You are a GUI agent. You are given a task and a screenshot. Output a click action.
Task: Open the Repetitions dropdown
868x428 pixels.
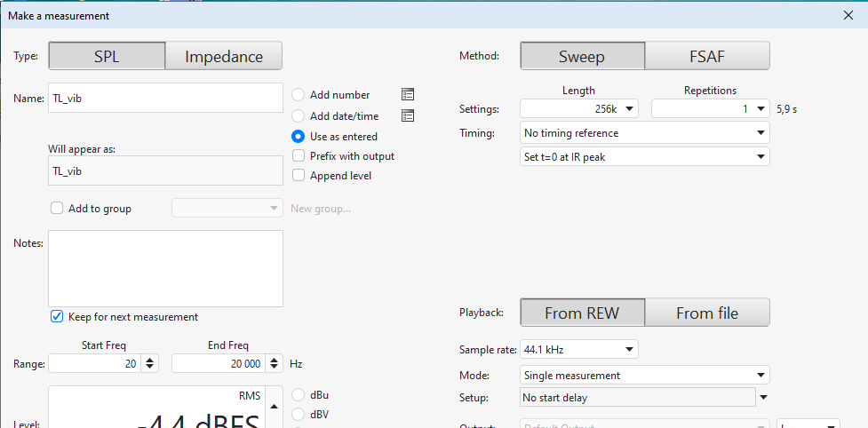(761, 108)
